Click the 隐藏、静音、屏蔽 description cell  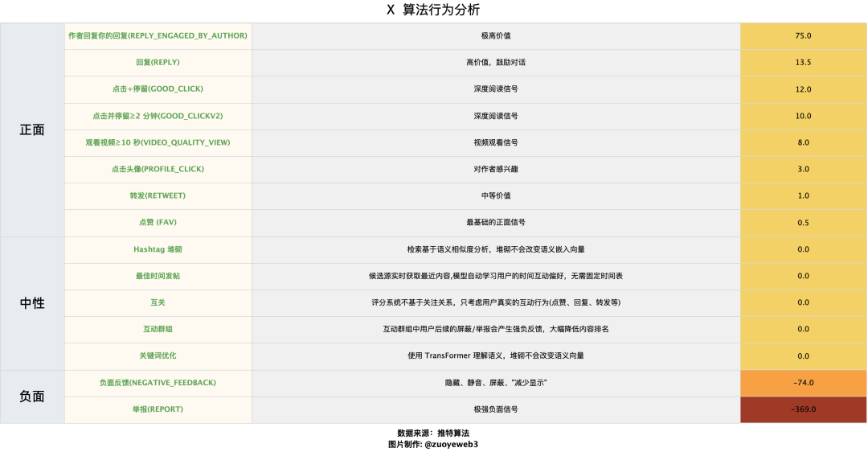coord(496,383)
